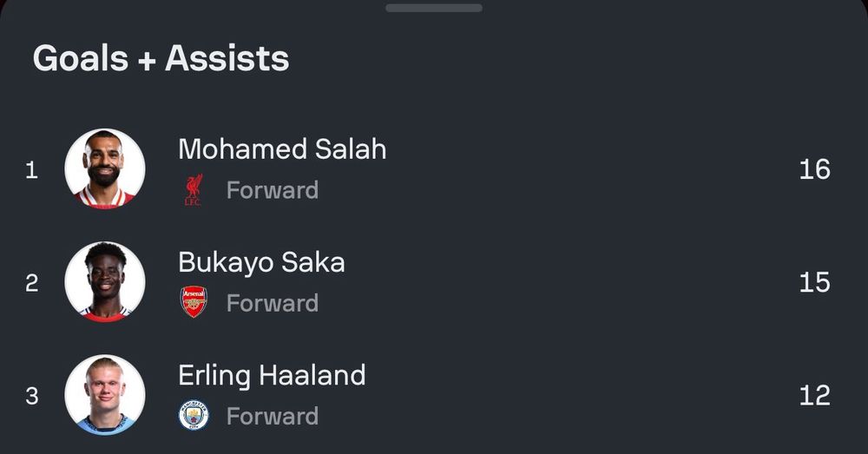Click the Arsenal club crest icon
868x454 pixels.
pos(194,302)
